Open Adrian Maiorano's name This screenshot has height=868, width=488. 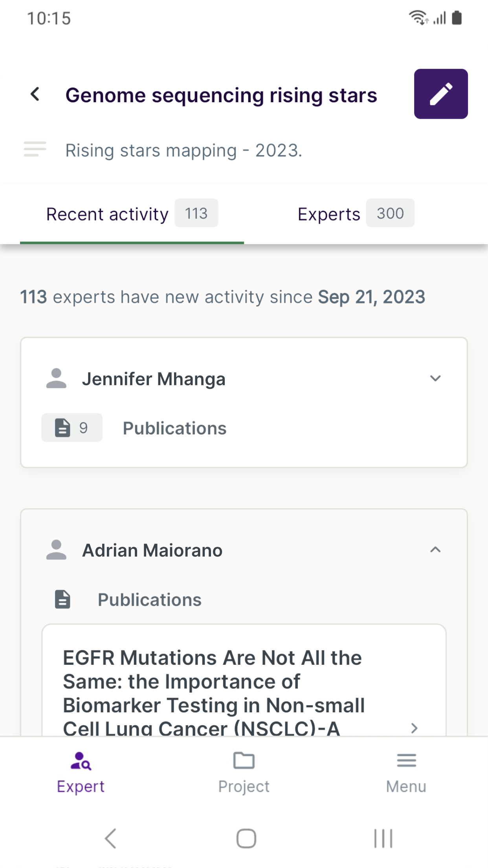click(x=152, y=550)
